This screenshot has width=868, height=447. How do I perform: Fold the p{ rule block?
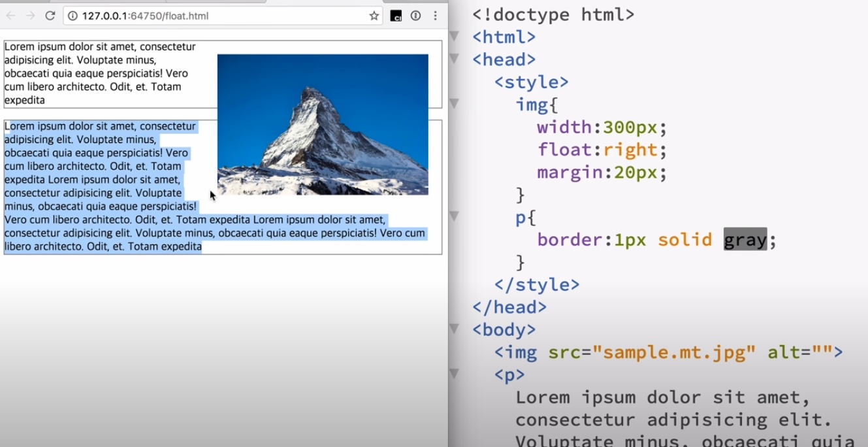point(454,216)
